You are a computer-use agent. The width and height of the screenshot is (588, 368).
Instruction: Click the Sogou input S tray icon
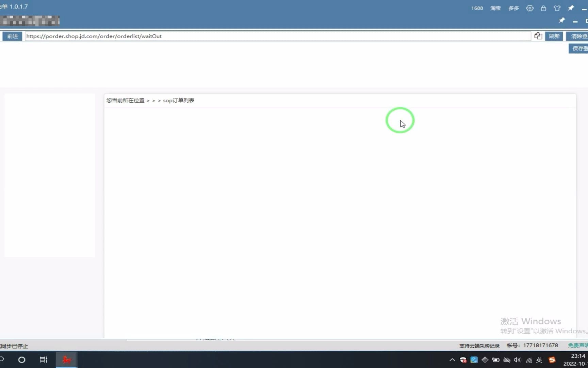click(x=552, y=360)
